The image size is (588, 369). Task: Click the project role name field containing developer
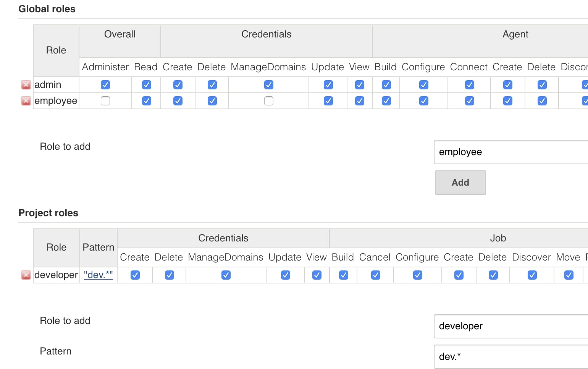(511, 326)
